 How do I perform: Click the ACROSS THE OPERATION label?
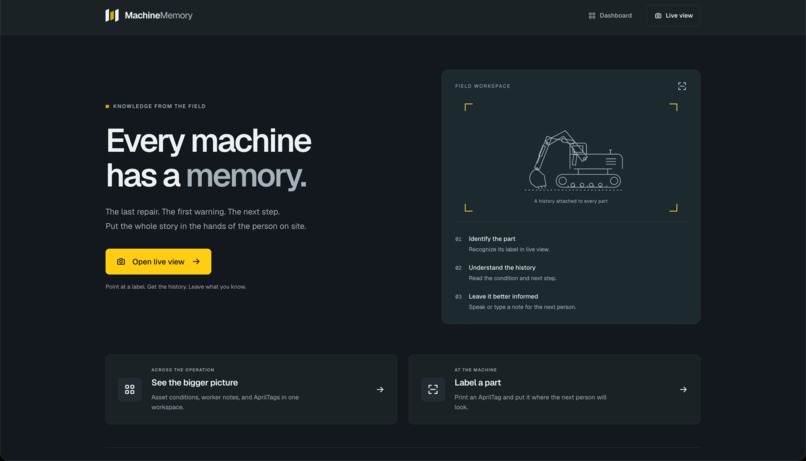(182, 370)
